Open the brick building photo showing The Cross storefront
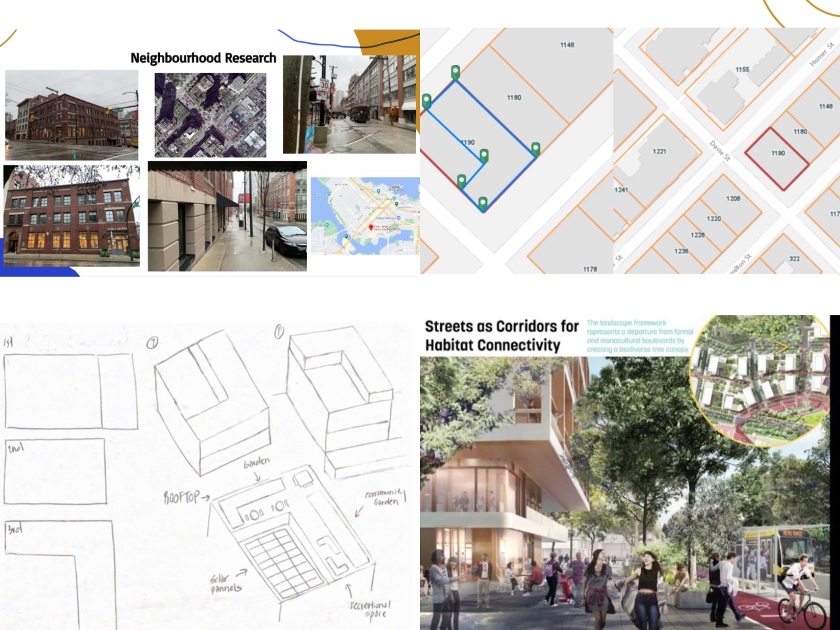Image resolution: width=840 pixels, height=630 pixels. [72, 216]
